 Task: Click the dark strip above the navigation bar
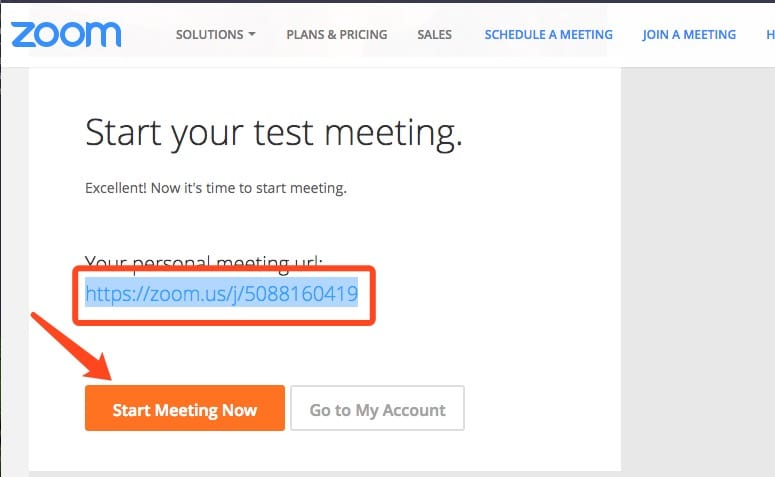pos(400,2)
